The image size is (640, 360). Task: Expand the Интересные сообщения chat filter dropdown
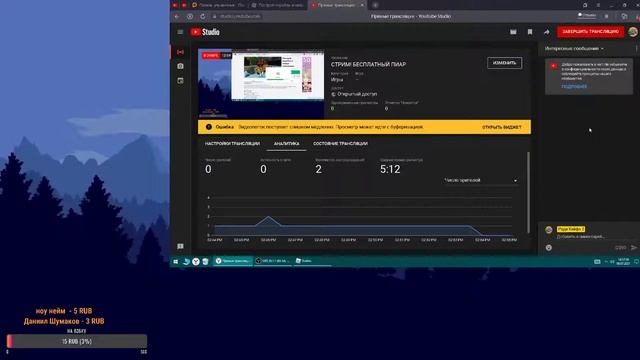point(574,48)
